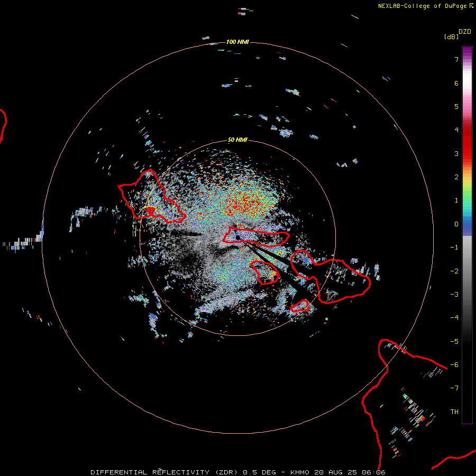Click the color scale label -2
Viewport: 476px width, 476px height.
pos(454,271)
